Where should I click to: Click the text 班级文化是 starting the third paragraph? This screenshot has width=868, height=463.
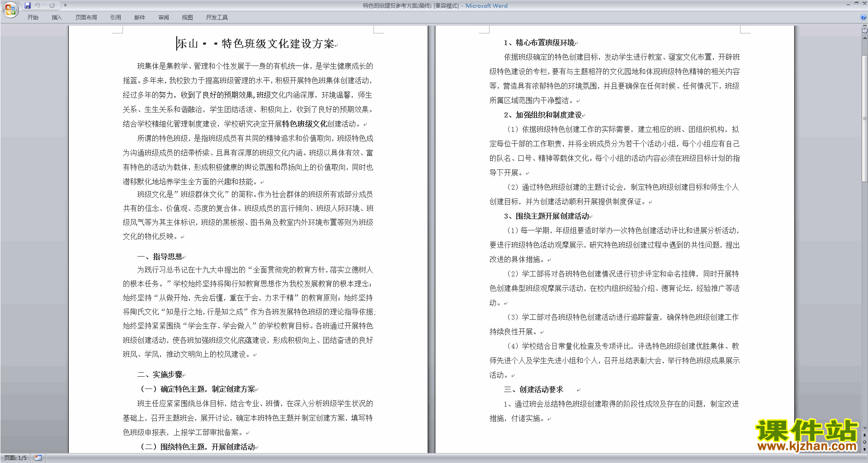155,194
